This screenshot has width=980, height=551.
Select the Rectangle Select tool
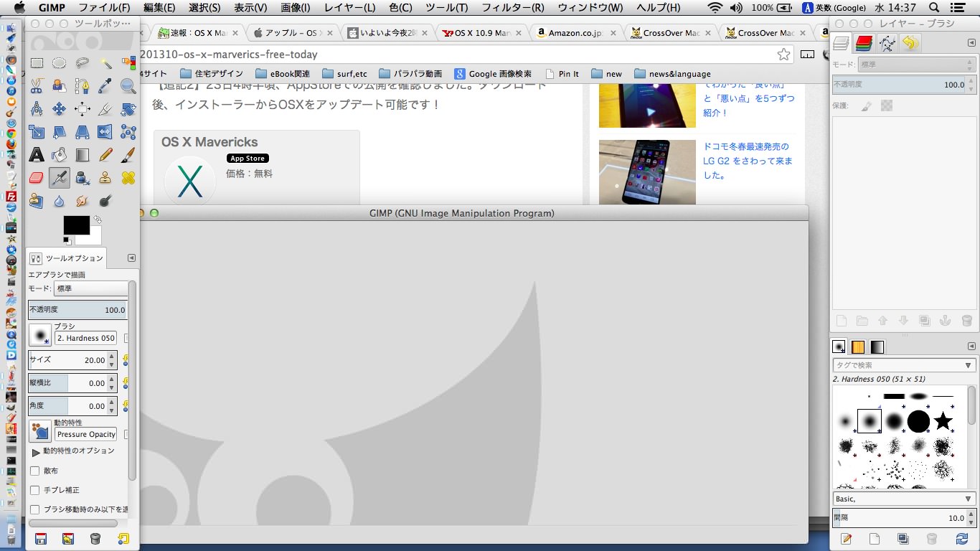pyautogui.click(x=37, y=63)
